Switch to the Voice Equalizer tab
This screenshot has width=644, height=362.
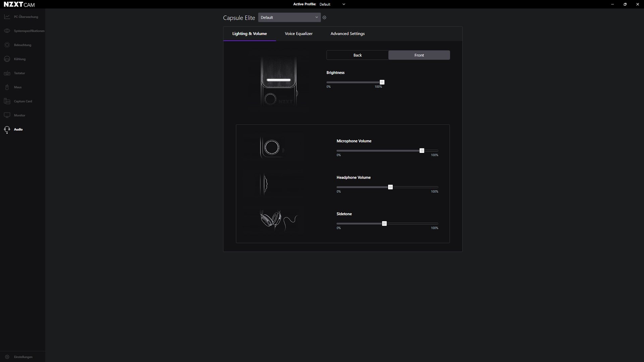tap(299, 34)
